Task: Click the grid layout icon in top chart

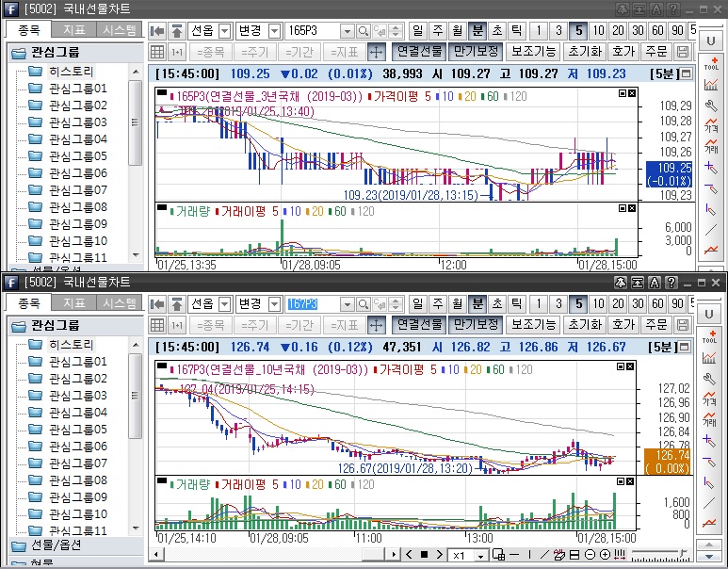Action: (x=157, y=51)
